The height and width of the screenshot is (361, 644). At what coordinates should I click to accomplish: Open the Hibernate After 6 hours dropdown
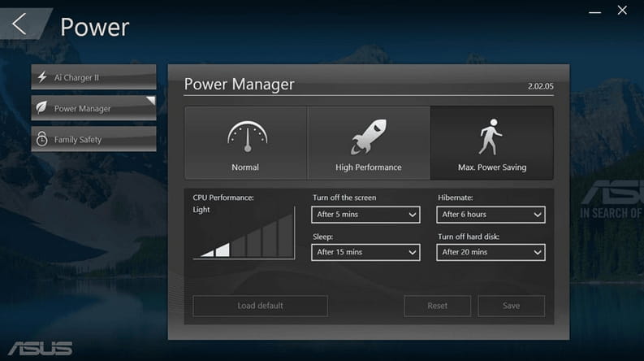[491, 215]
